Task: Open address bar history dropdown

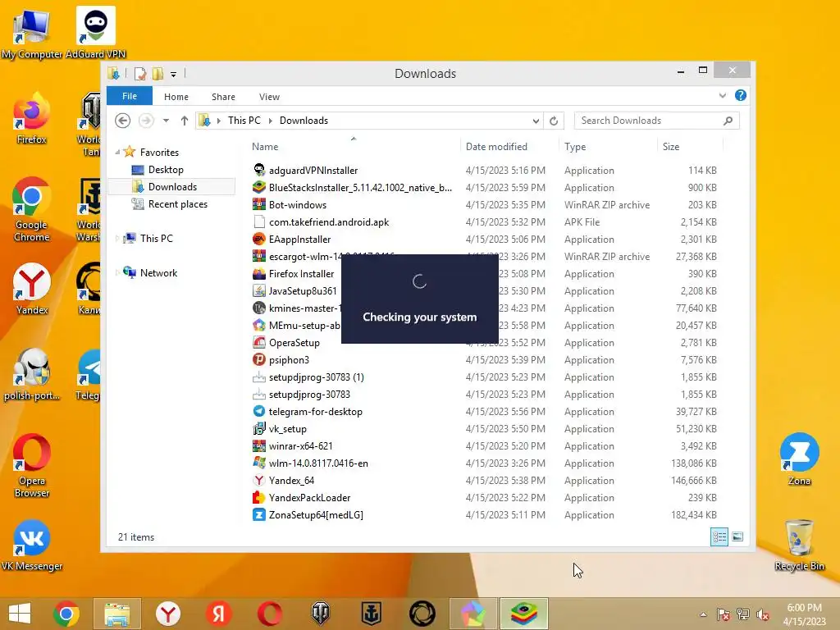Action: (x=536, y=121)
